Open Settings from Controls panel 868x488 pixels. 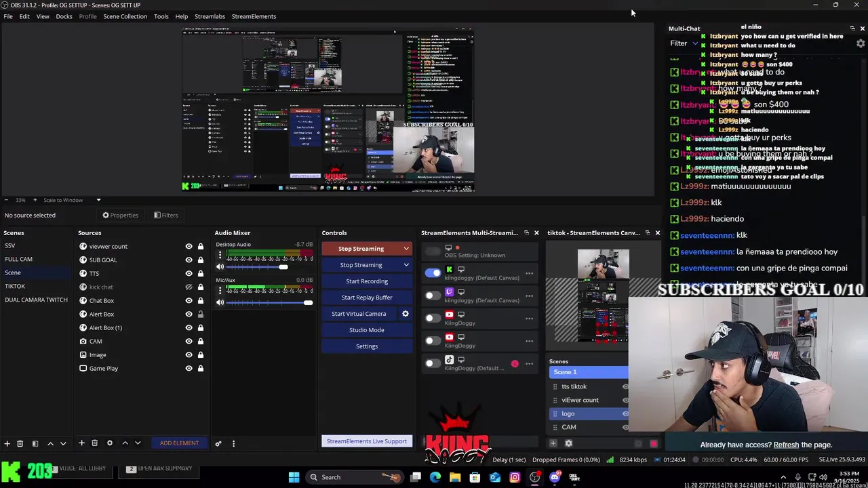tap(367, 346)
